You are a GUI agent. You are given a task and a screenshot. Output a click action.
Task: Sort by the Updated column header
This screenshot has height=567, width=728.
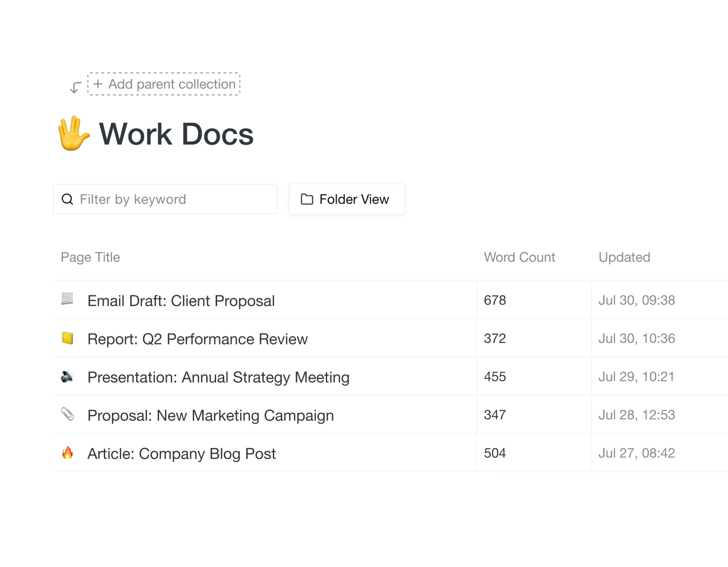(624, 257)
